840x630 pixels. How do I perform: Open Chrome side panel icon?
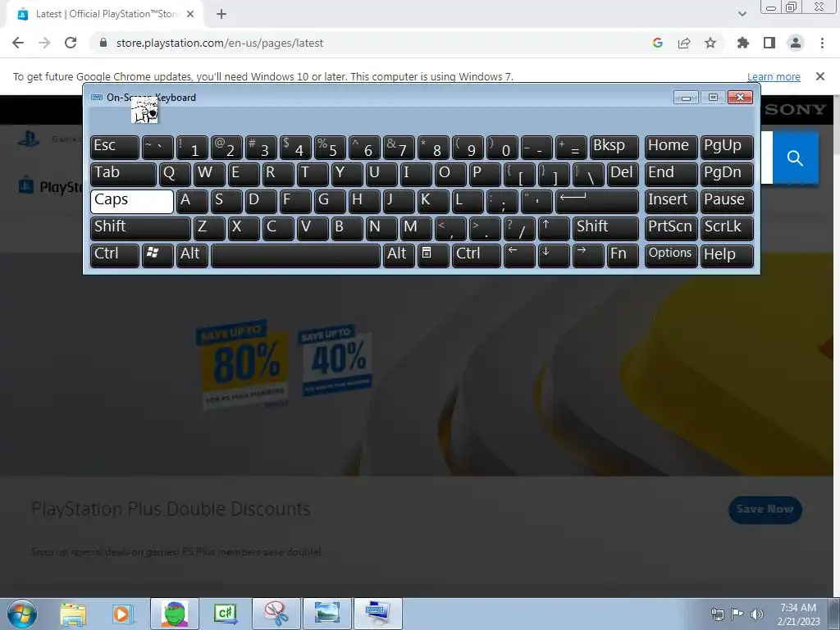tap(769, 43)
